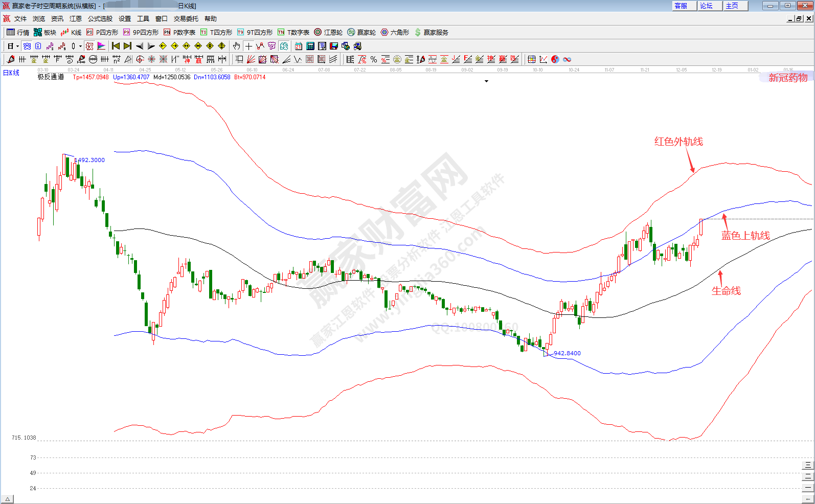The image size is (815, 504).
Task: Click the 六角形 hexagon chart icon
Action: tap(395, 32)
